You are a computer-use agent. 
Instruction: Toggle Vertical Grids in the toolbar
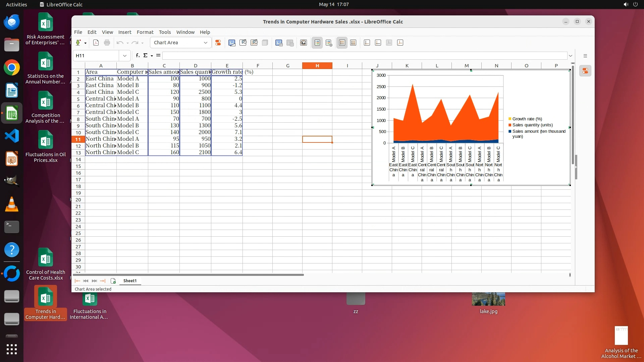click(353, 43)
